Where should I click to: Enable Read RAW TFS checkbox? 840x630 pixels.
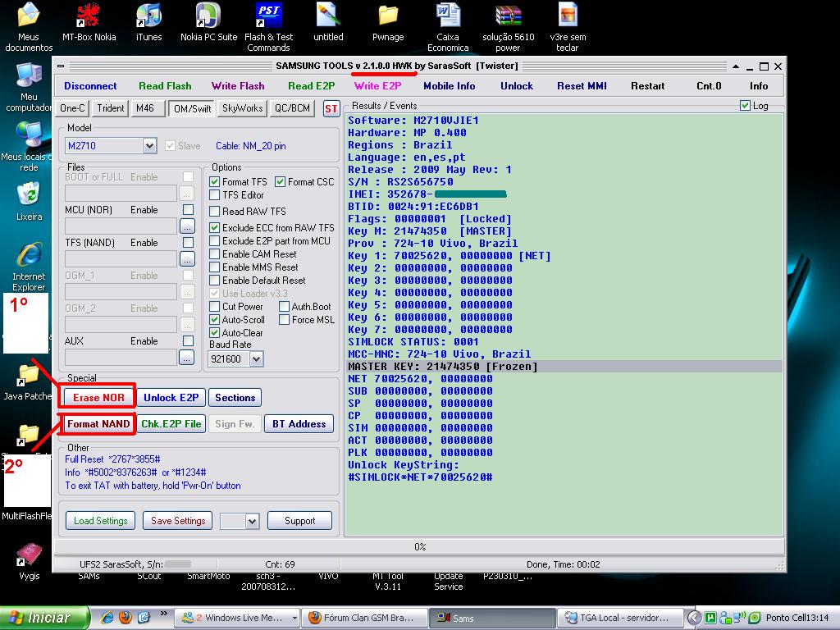point(214,211)
